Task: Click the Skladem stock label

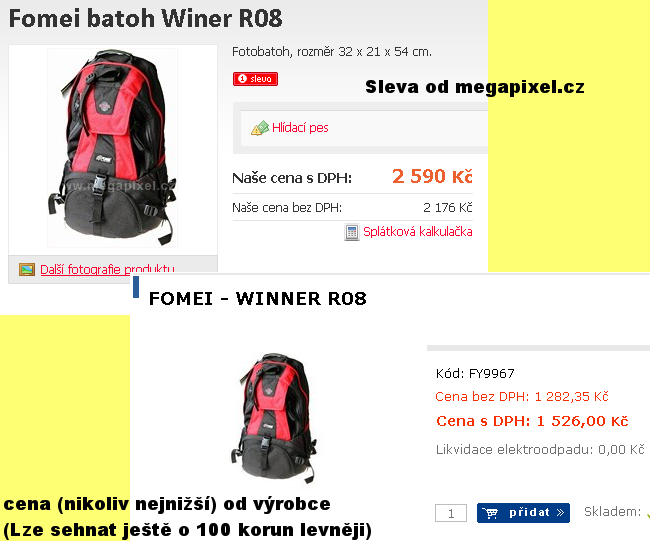Action: pyautogui.click(x=612, y=512)
